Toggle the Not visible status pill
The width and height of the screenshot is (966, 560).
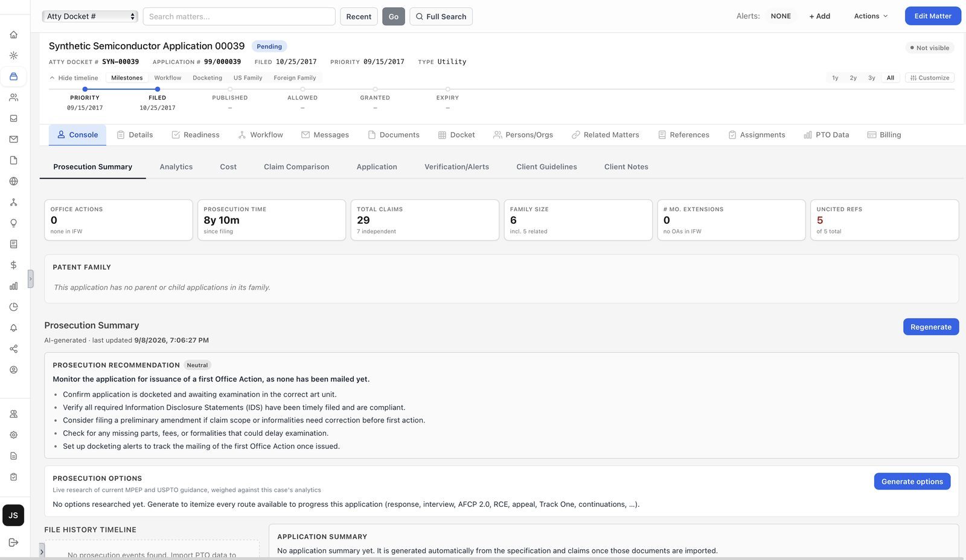point(929,48)
